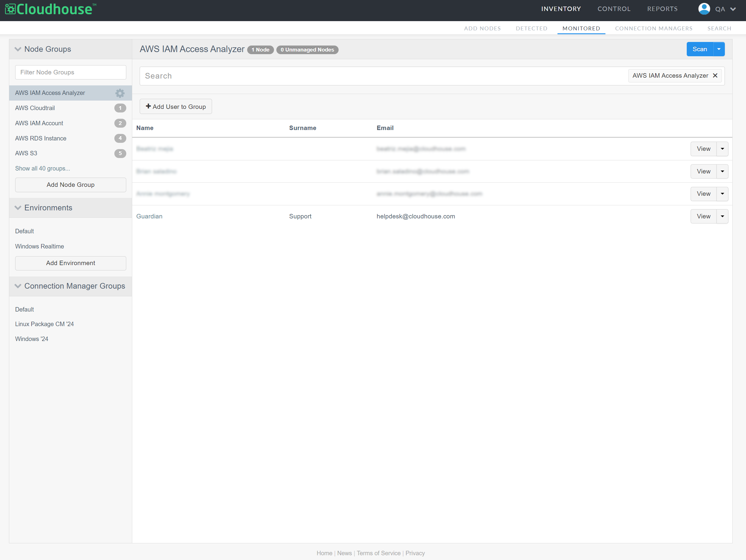Screen dimensions: 746x560
Task: Open the Scan button dropdown arrow
Action: click(719, 49)
